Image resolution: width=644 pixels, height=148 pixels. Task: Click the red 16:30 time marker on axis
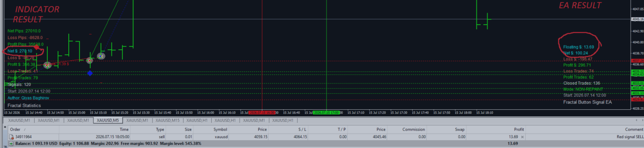[262, 112]
